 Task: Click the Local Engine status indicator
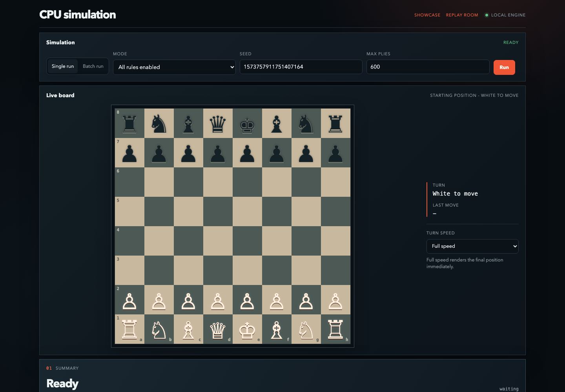coord(505,15)
